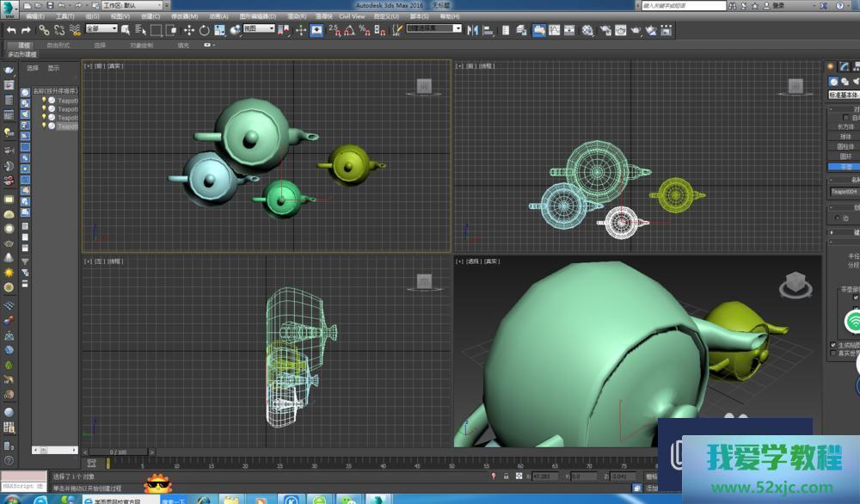Open the selection filter 全部 dropdown
This screenshot has height=504, width=860.
(x=101, y=28)
